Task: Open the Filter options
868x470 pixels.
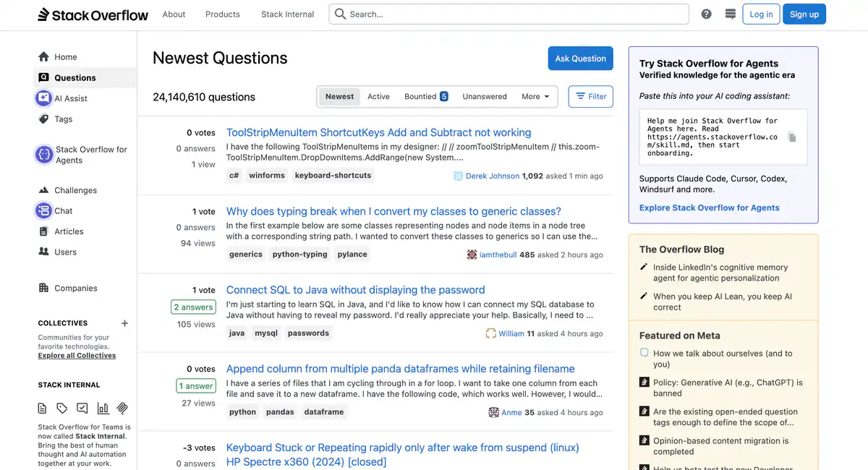Action: (591, 96)
